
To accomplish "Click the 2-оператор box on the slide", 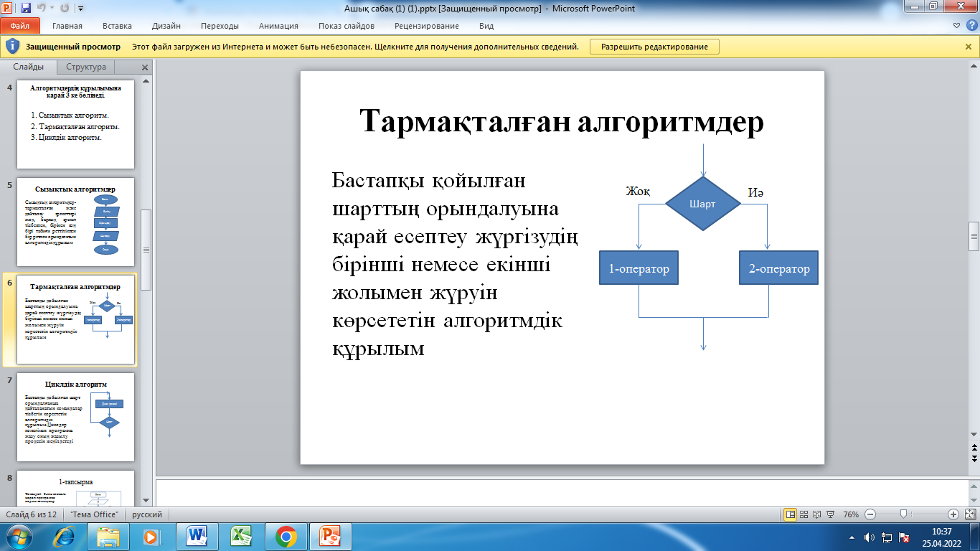I will pyautogui.click(x=778, y=269).
